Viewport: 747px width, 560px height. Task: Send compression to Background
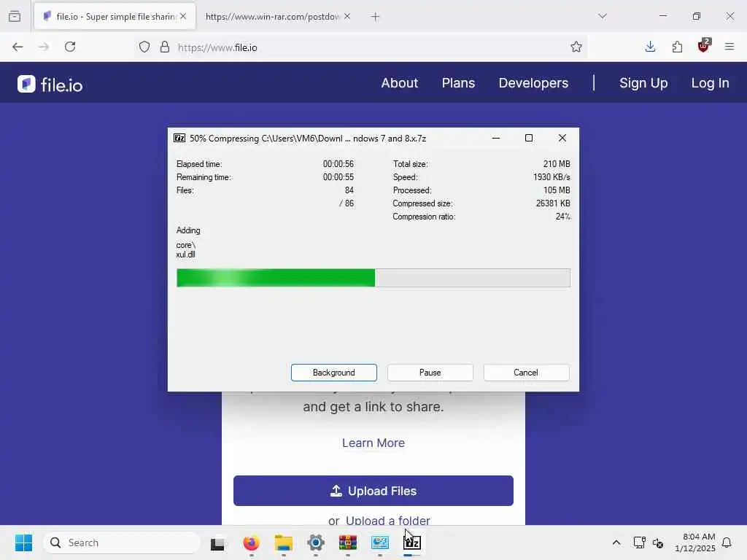(334, 373)
